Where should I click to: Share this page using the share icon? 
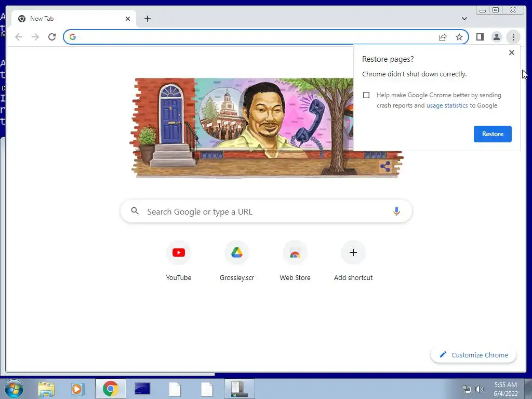point(443,37)
